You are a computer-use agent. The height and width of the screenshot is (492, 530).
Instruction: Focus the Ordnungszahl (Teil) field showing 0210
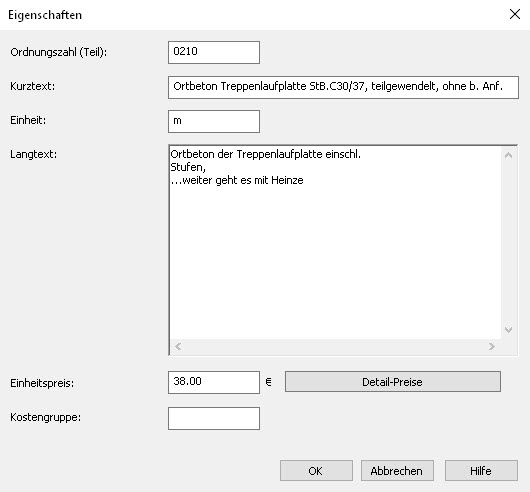click(214, 52)
